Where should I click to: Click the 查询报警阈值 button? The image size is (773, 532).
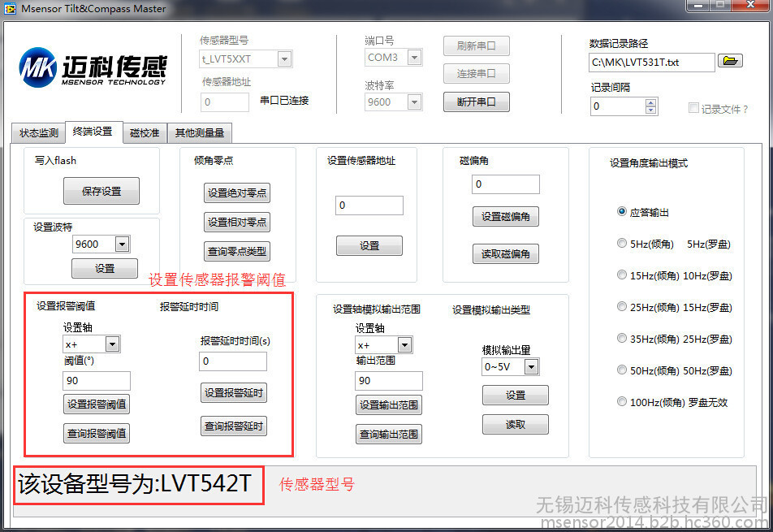[97, 433]
